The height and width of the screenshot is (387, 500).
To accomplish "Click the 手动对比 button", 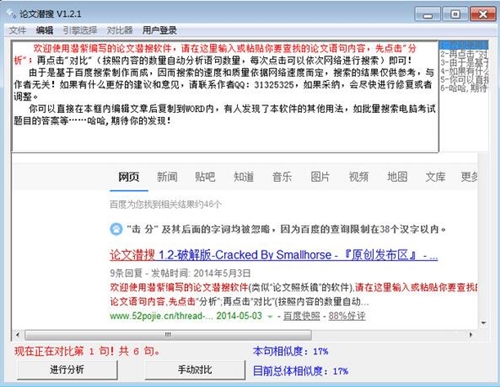I will click(195, 370).
